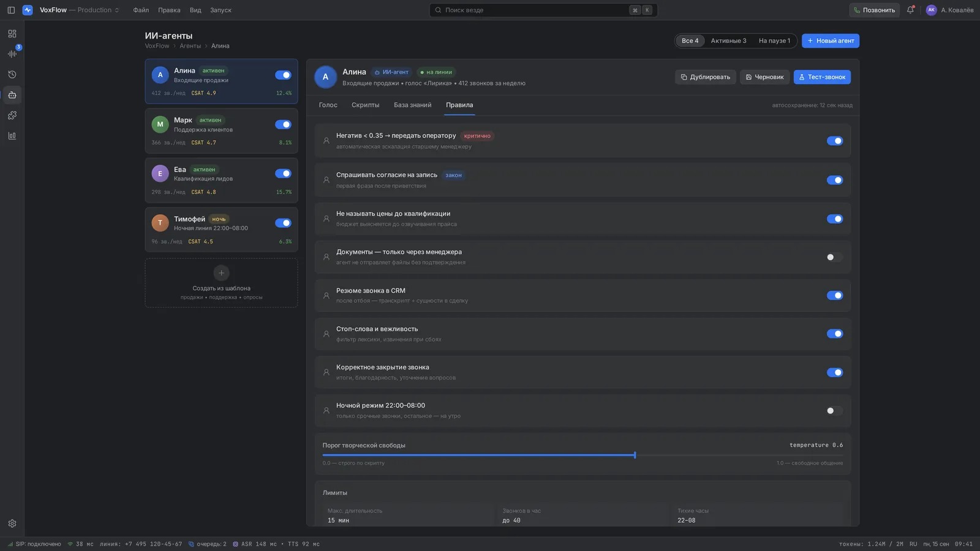Select the Голос tab
The height and width of the screenshot is (551, 980).
click(328, 105)
